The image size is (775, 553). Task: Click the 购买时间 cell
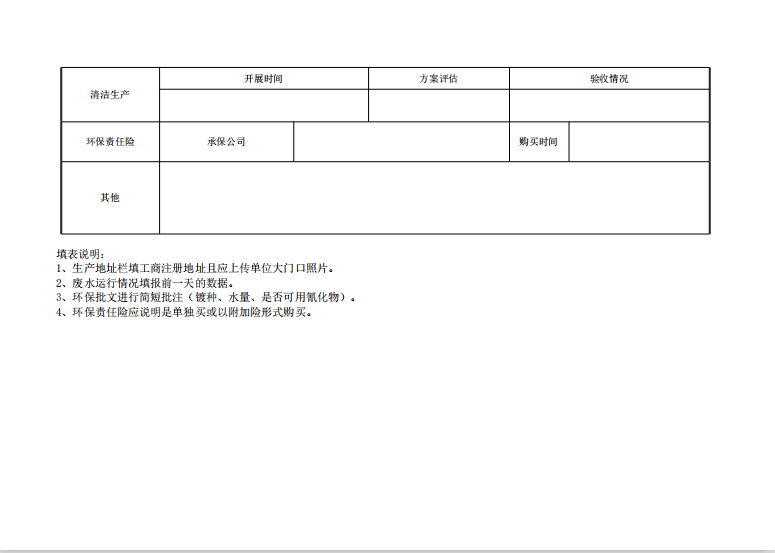pos(539,142)
